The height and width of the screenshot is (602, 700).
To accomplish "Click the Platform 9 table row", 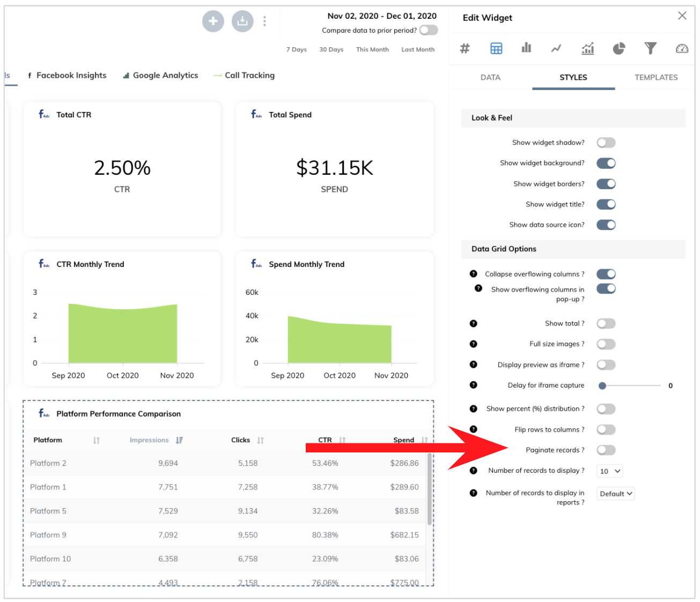I will click(x=225, y=535).
